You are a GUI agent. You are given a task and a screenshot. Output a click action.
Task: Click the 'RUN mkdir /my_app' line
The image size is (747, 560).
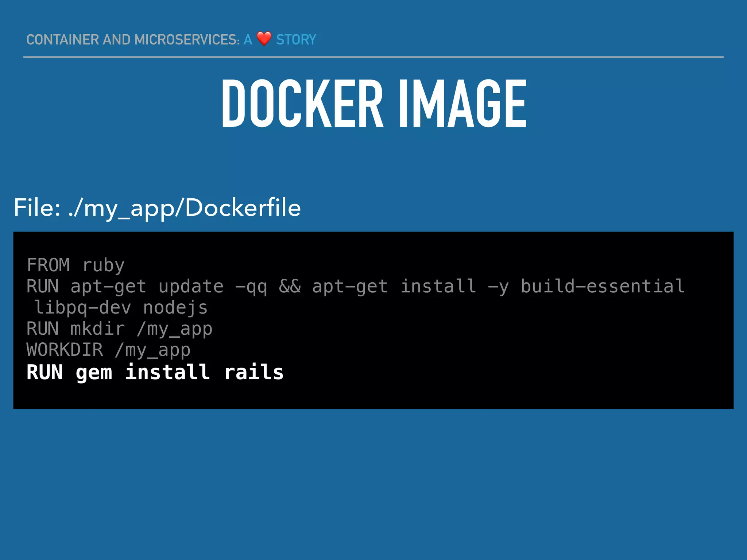coord(119,329)
